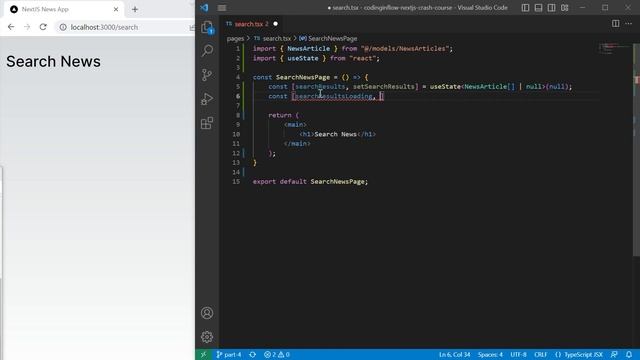Open the Accounts menu icon

click(207, 313)
